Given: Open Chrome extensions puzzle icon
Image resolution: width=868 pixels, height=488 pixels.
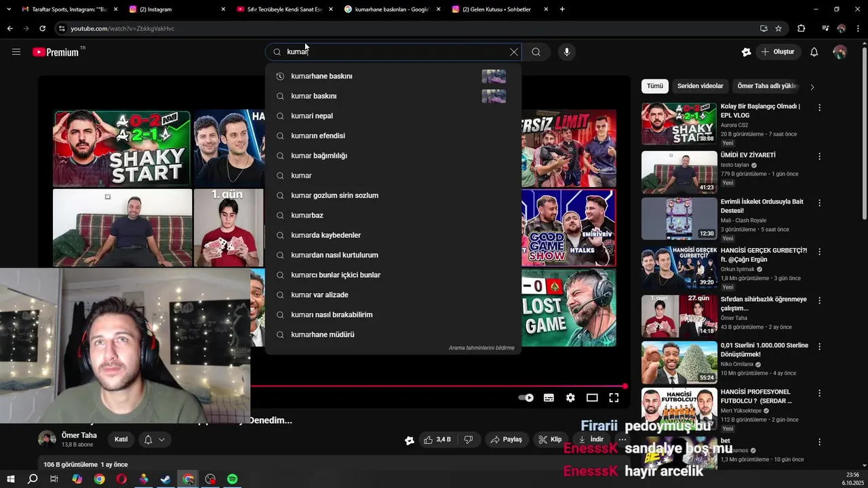Looking at the screenshot, I should click(x=802, y=28).
